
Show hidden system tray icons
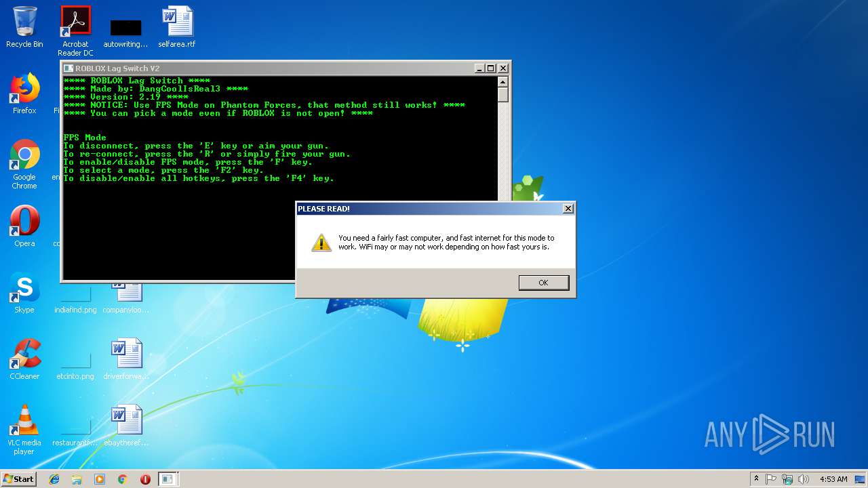(756, 479)
